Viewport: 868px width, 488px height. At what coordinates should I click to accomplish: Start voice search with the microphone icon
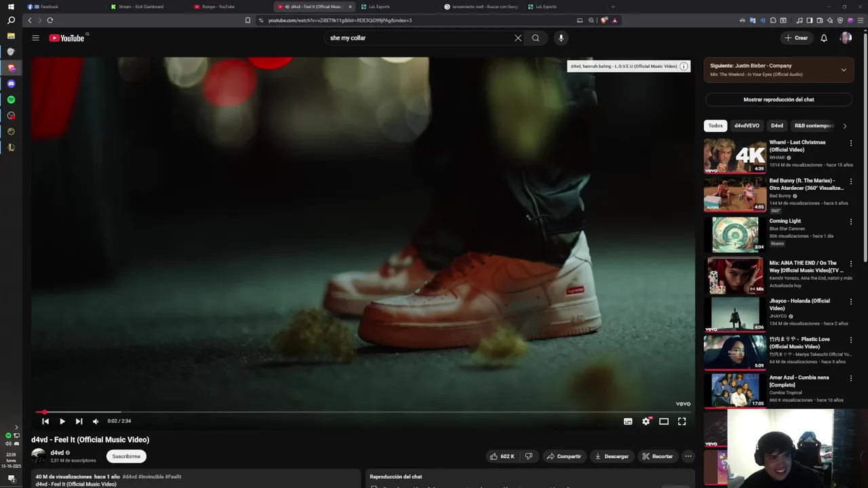561,38
